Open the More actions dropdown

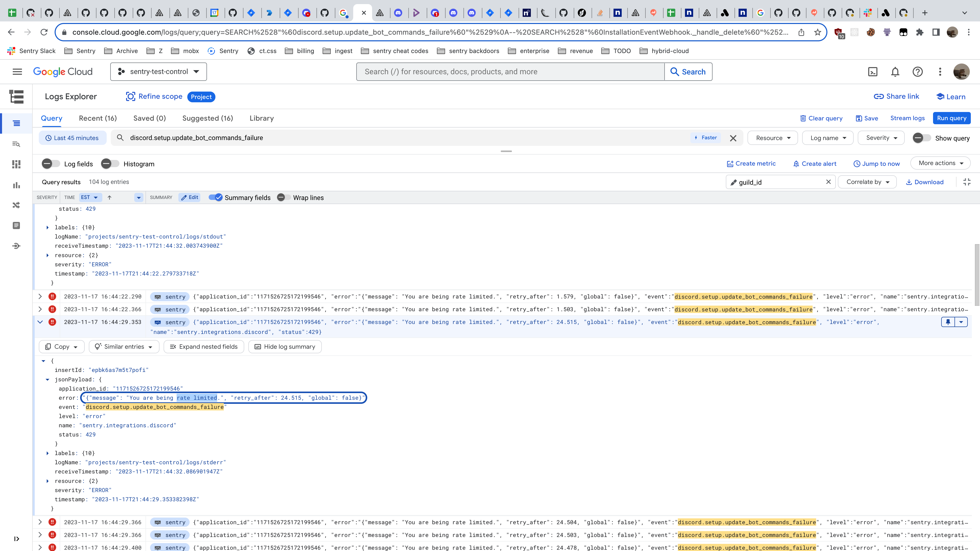(x=940, y=163)
